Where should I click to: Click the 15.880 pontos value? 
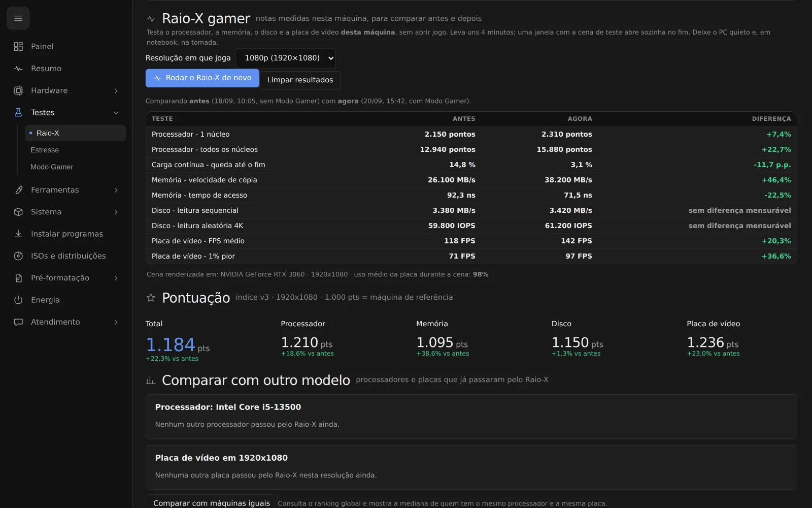(x=564, y=149)
